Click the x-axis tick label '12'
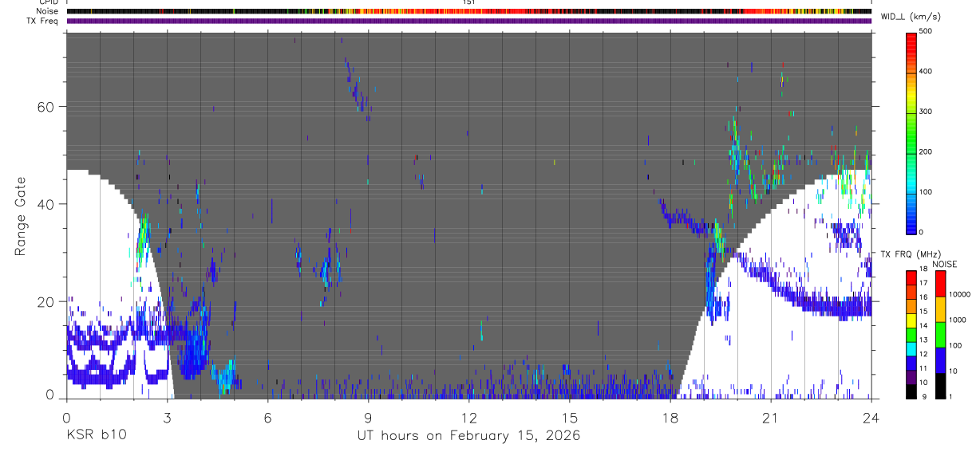The height and width of the screenshot is (452, 980). pyautogui.click(x=468, y=417)
